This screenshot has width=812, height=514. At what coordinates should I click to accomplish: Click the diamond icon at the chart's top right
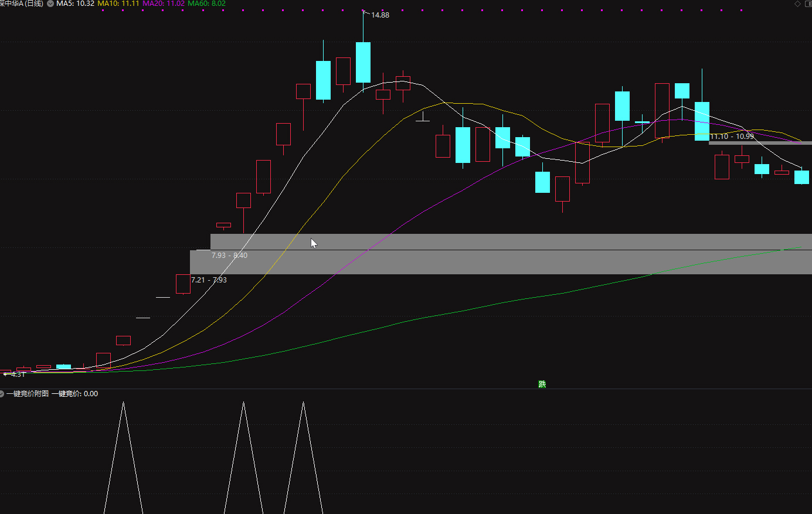pyautogui.click(x=797, y=4)
